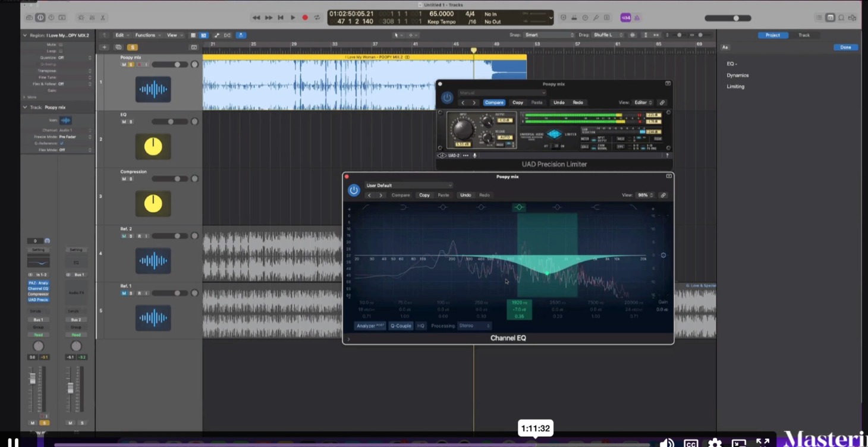Open the Library icon in control bar
The height and width of the screenshot is (447, 868).
click(x=29, y=18)
